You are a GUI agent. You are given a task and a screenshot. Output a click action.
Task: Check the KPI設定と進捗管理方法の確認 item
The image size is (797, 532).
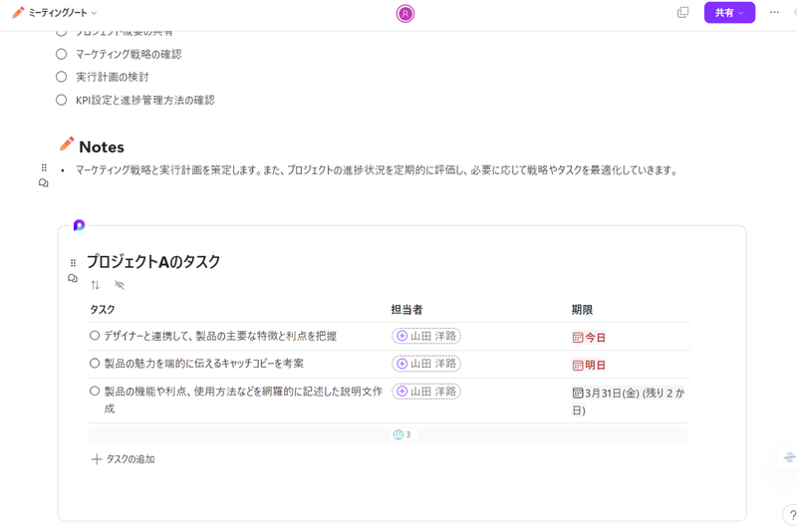[62, 100]
